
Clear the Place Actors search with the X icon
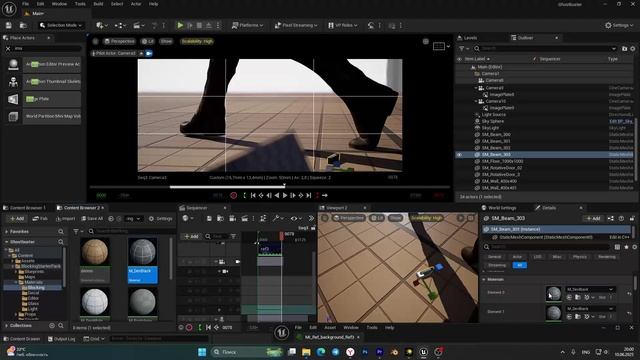click(x=8, y=49)
